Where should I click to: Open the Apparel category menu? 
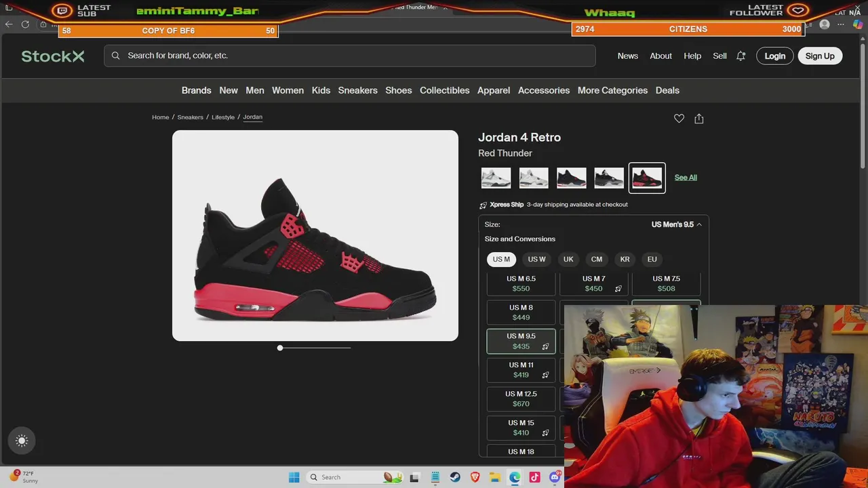(x=494, y=90)
